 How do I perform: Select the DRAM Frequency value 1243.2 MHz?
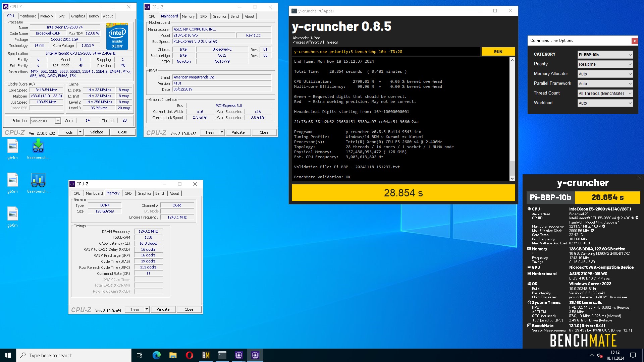pos(148,232)
